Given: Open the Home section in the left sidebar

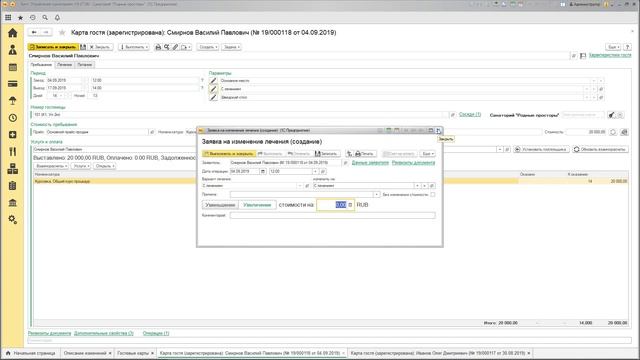Looking at the screenshot, I should click(13, 33).
